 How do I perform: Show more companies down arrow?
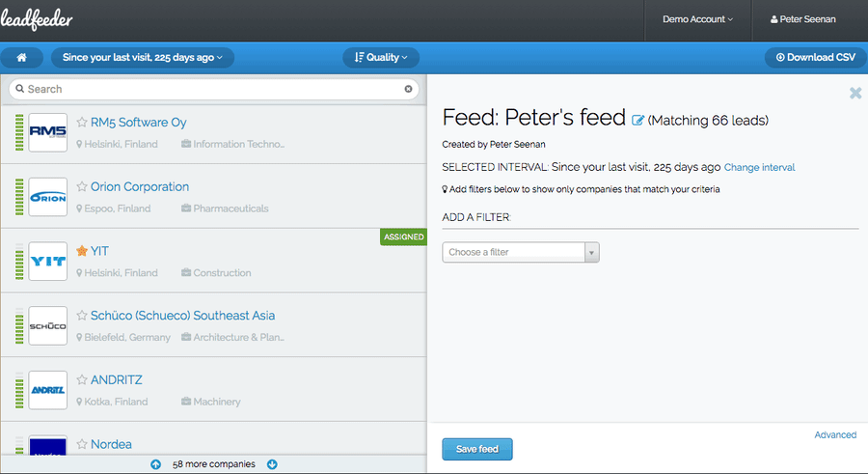[x=272, y=464]
